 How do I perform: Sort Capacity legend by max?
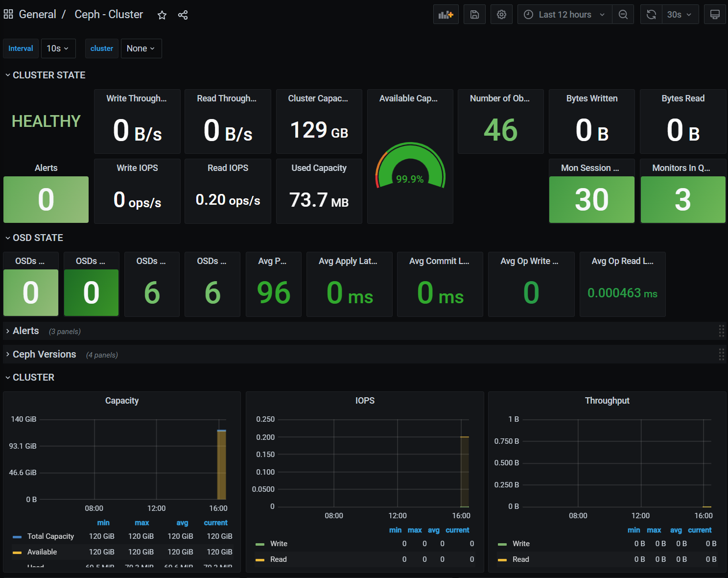coord(142,523)
